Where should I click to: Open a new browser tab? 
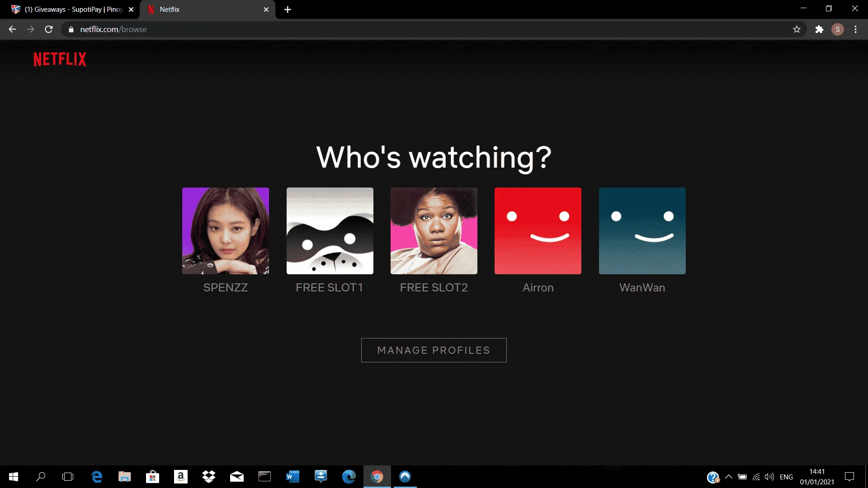point(288,9)
